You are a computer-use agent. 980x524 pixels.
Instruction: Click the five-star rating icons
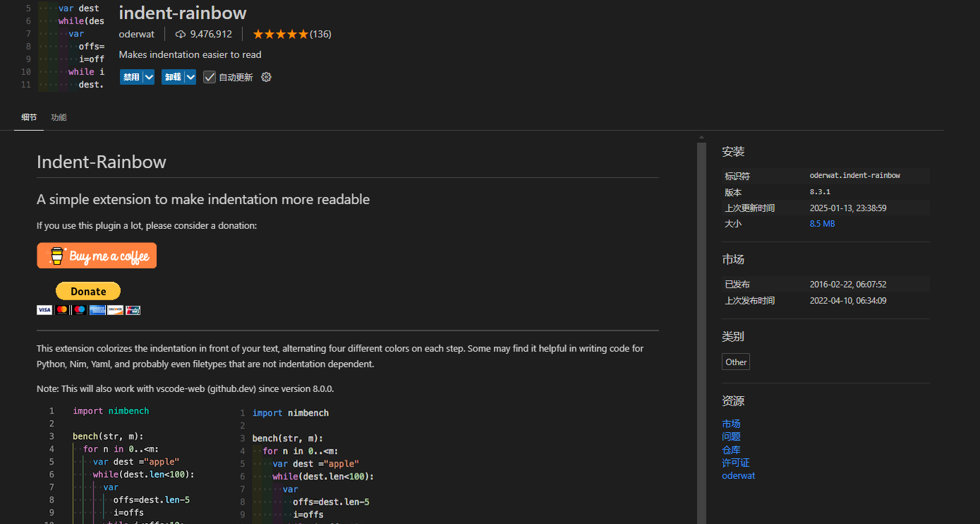pos(280,34)
